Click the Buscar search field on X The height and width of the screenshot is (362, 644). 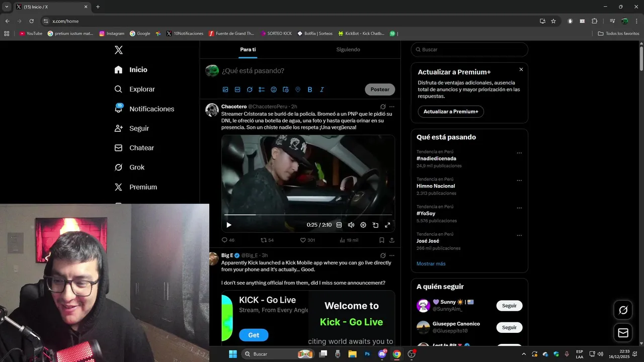[x=469, y=50]
